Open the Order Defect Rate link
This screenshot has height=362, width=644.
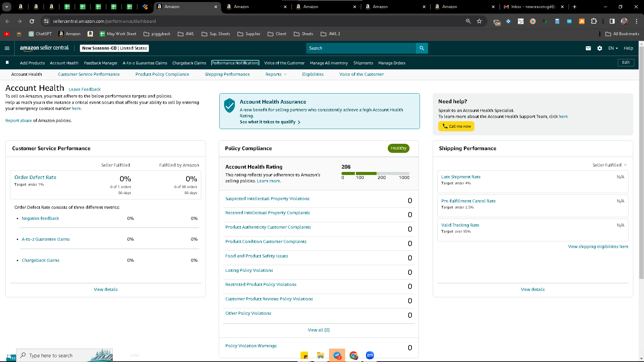pos(35,177)
